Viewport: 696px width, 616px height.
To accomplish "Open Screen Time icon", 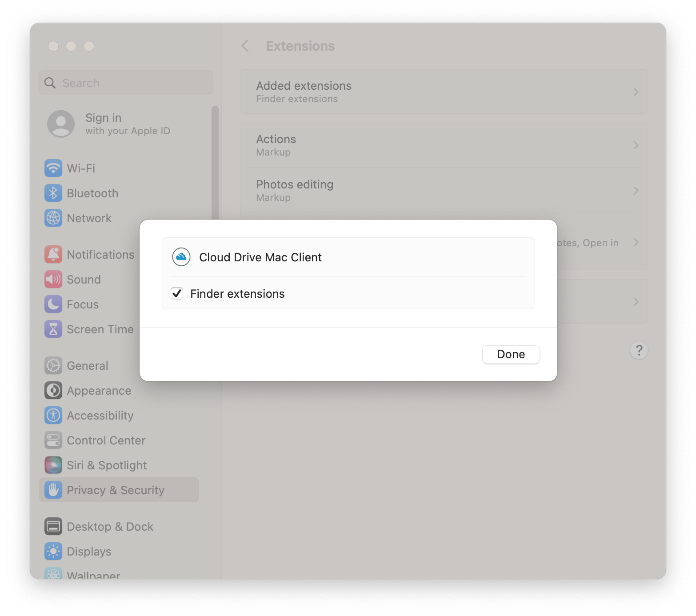I will 53,329.
